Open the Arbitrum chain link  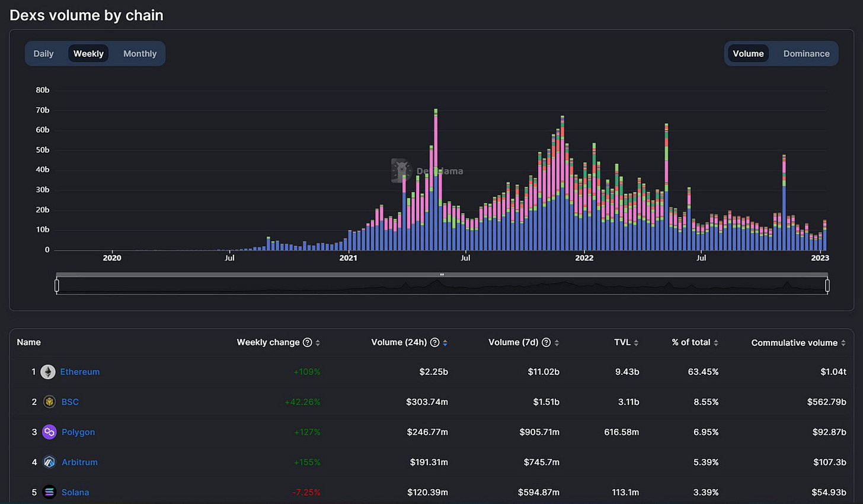coord(79,462)
